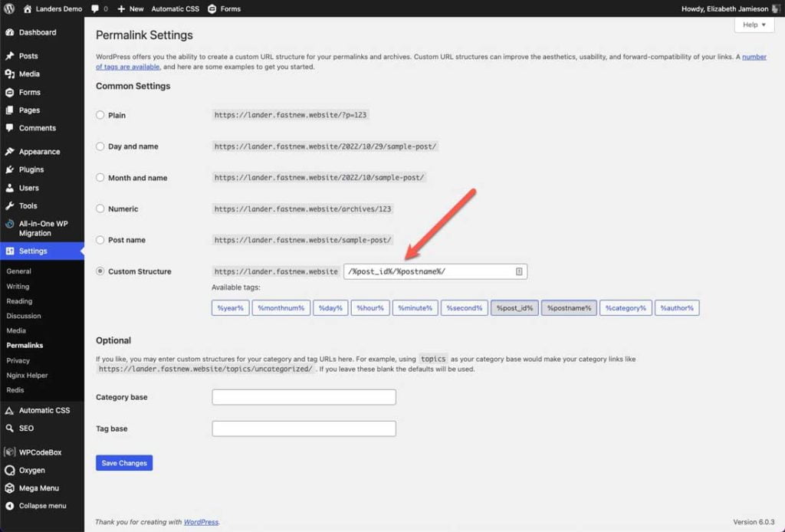Click the Forms icon in top admin bar
The width and height of the screenshot is (785, 532).
pyautogui.click(x=212, y=8)
